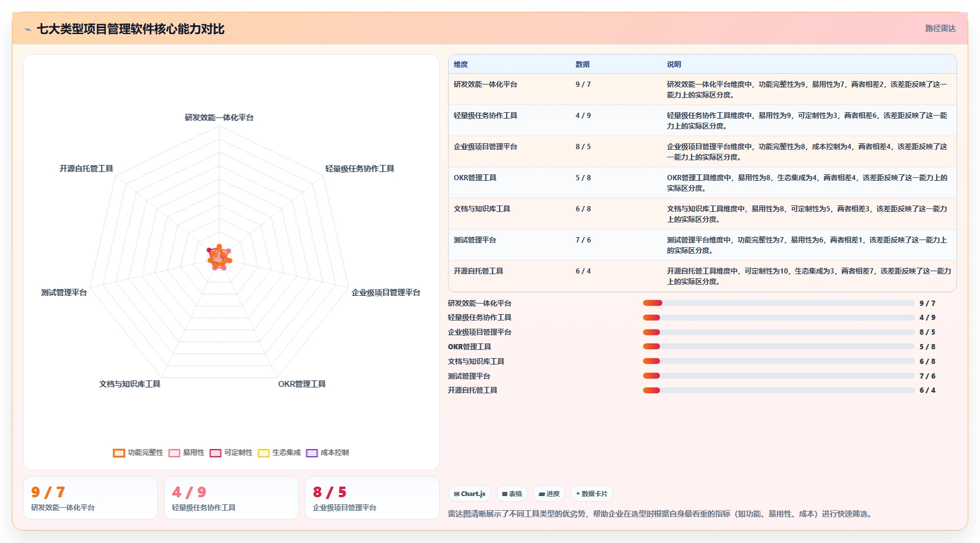Click the 数据卡片 tag
Viewport: 980px width, 543px height.
[592, 494]
